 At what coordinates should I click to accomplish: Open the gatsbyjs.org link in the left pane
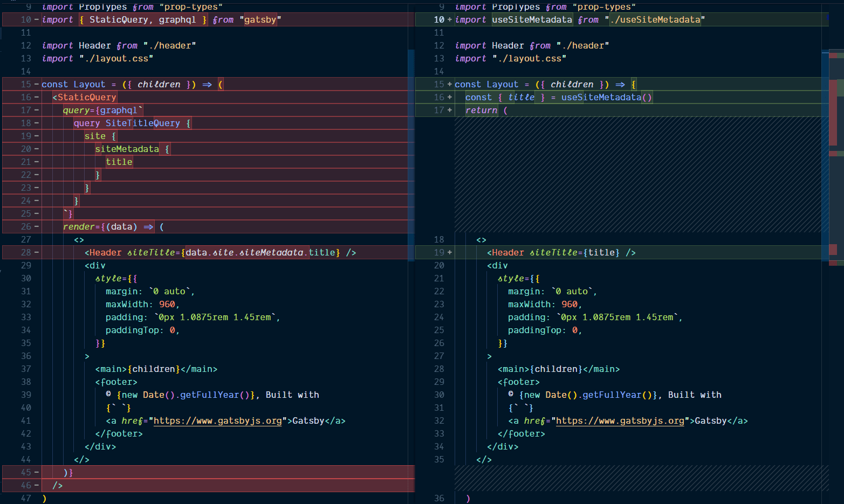(218, 420)
